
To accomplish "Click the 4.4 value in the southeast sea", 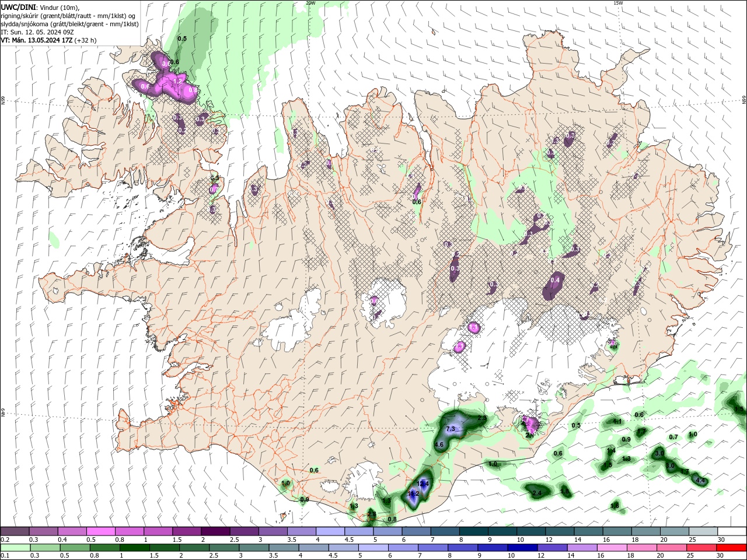I will tap(701, 481).
